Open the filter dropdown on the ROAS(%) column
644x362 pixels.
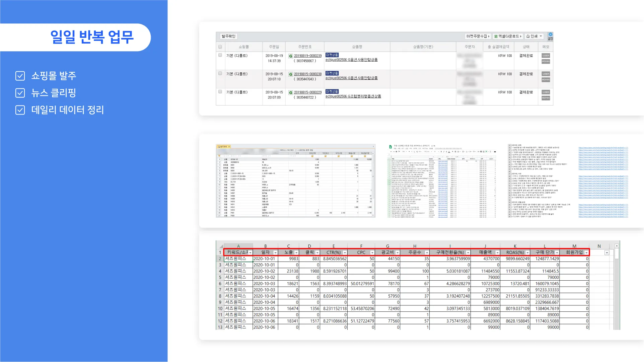pos(527,252)
